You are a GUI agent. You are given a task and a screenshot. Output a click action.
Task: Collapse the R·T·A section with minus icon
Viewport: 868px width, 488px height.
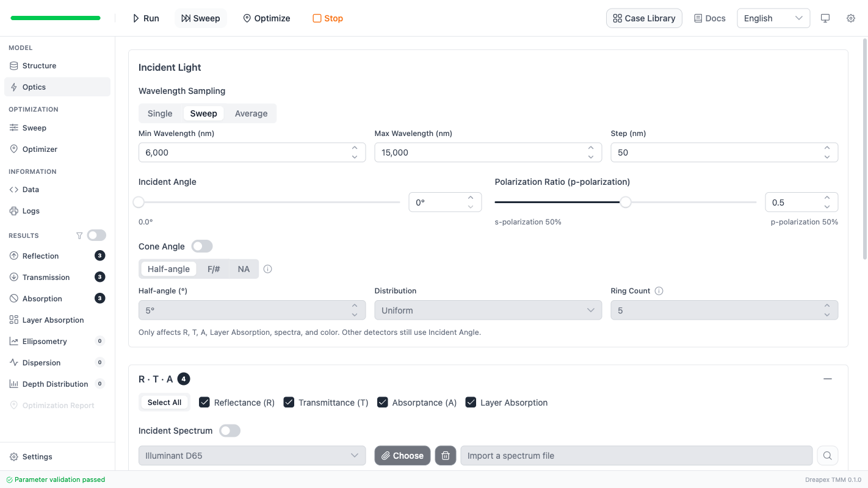tap(827, 379)
